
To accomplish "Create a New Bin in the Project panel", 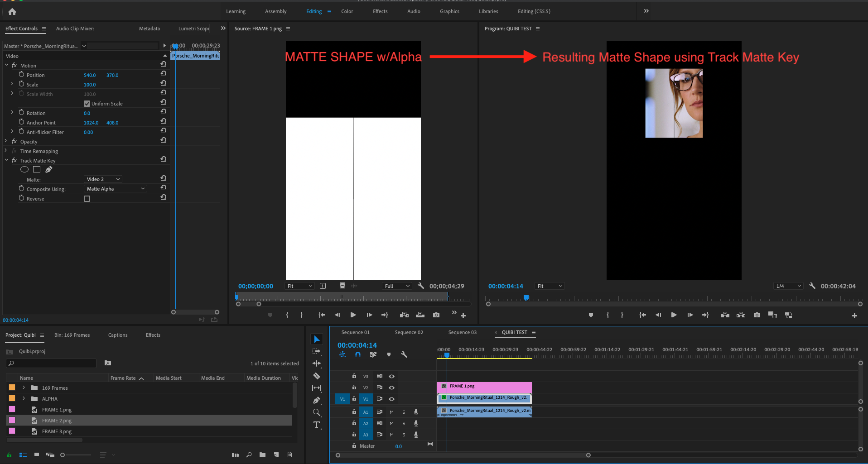I will pos(262,454).
